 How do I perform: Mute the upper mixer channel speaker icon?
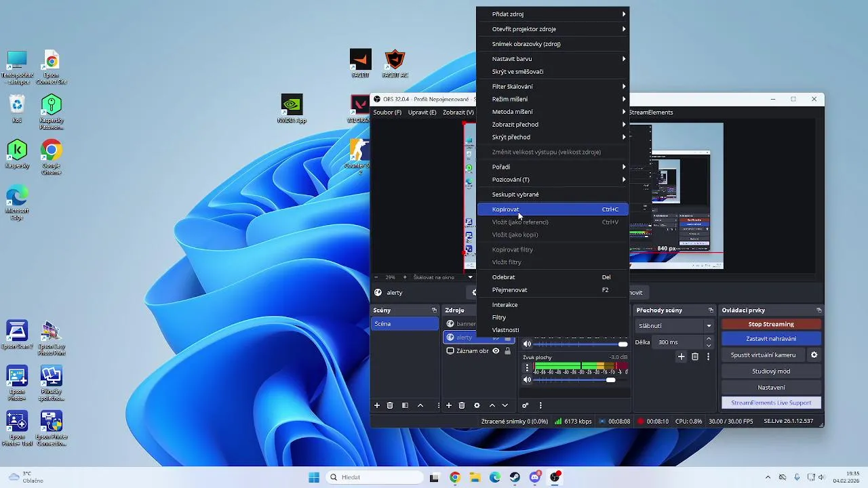point(527,344)
